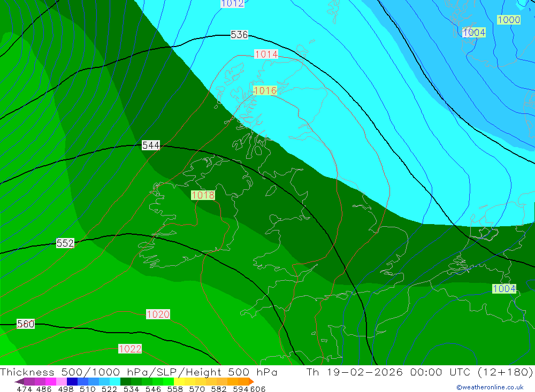Click the legend value 546
Viewport: 535px width, 392px height.
(153, 389)
